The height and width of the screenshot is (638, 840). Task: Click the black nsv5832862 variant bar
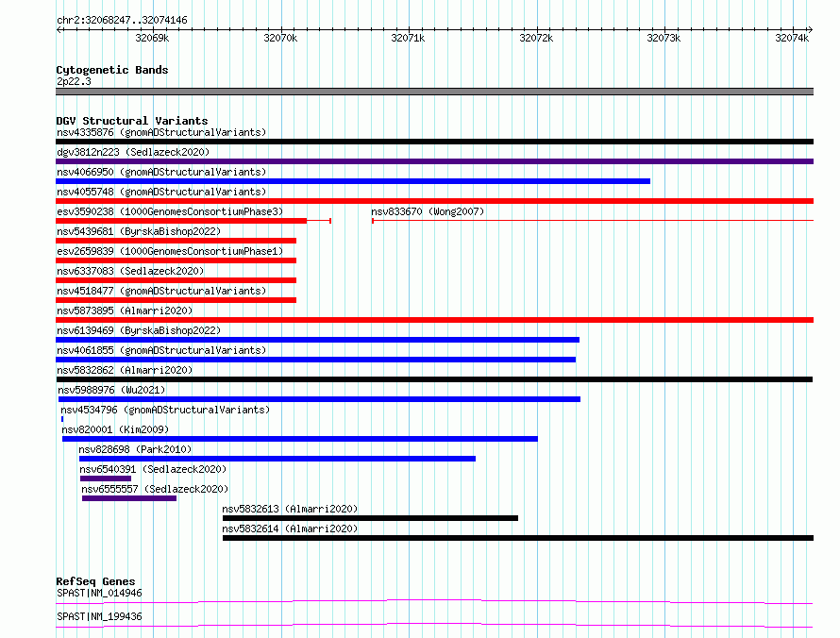(434, 379)
